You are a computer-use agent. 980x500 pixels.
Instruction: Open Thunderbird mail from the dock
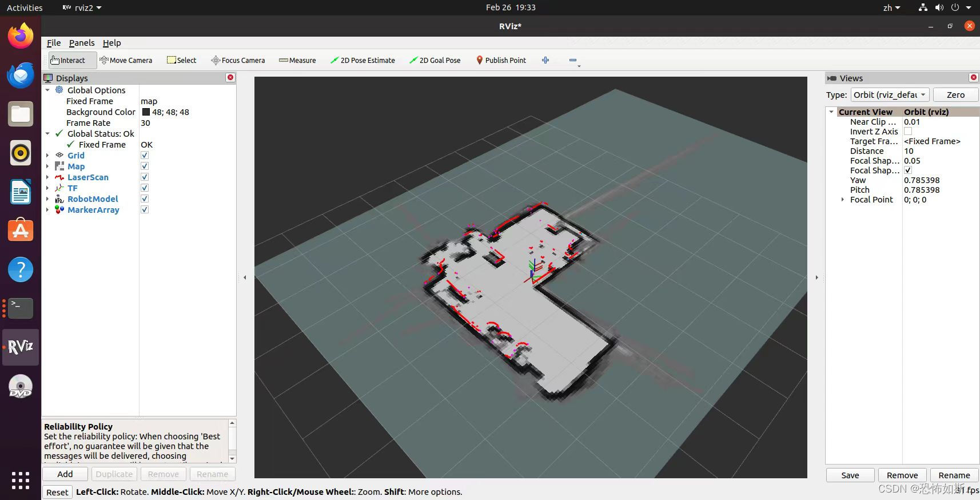click(x=21, y=75)
